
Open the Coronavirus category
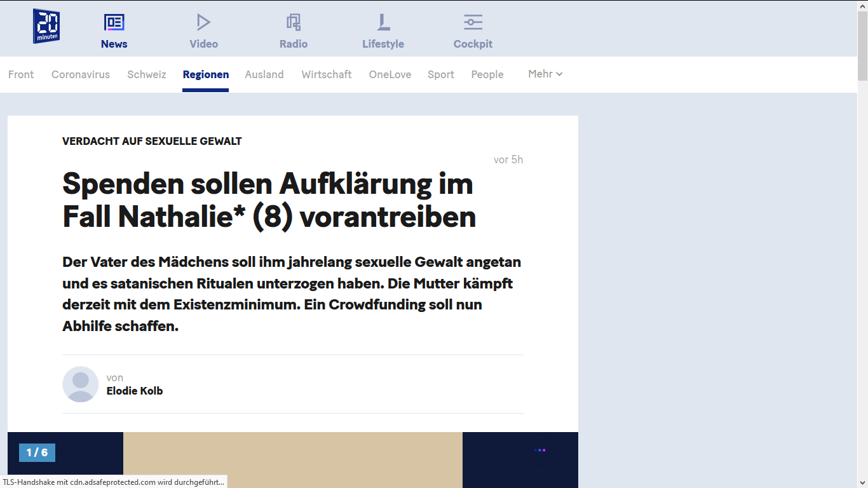81,74
